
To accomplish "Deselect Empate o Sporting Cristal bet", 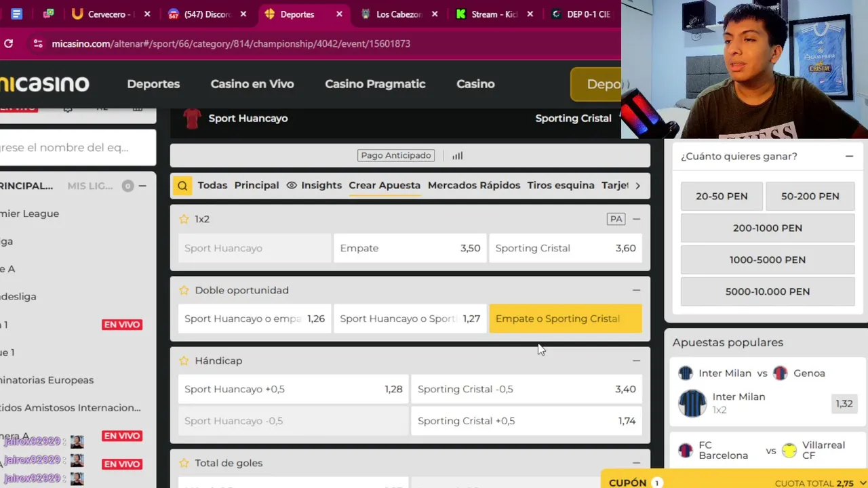I will (x=566, y=319).
